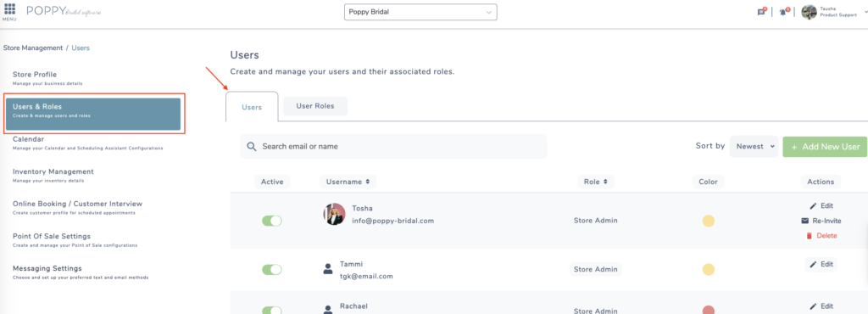Click Delete for Tosha
868x314 pixels.
[821, 236]
